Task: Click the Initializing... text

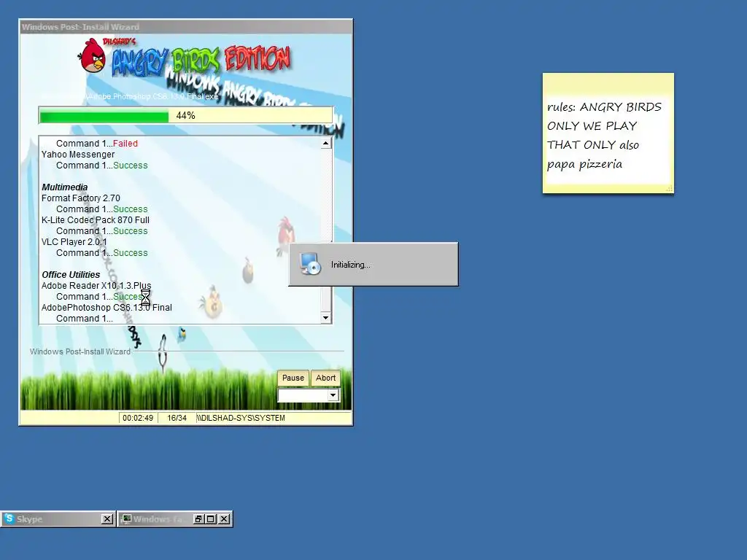Action: coord(351,265)
